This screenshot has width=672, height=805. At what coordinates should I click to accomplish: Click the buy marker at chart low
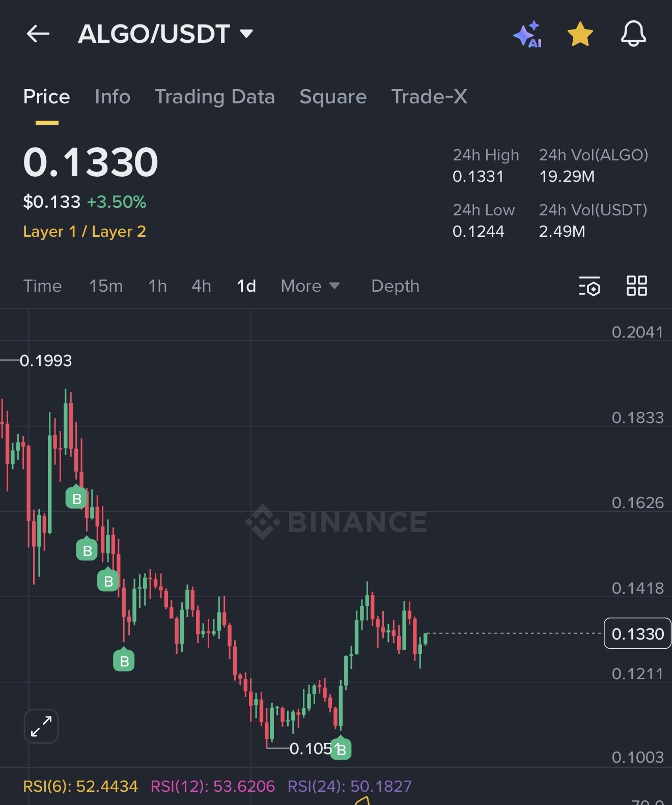click(341, 749)
